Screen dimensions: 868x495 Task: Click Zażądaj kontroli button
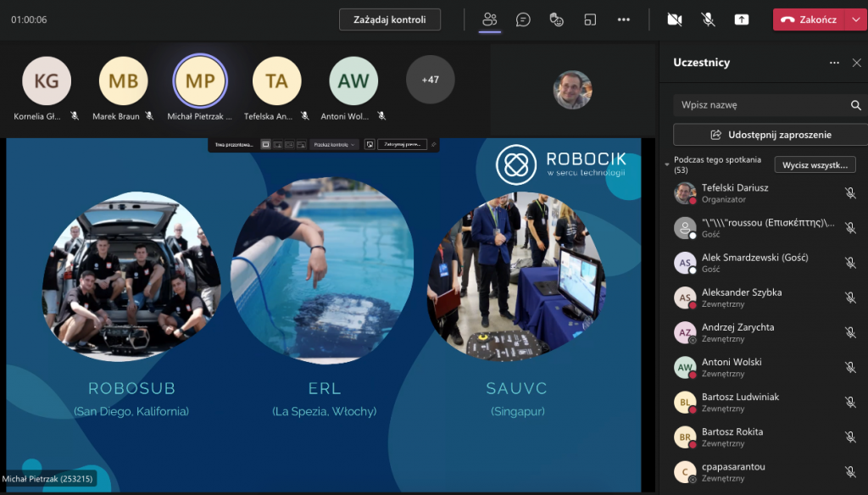[390, 19]
